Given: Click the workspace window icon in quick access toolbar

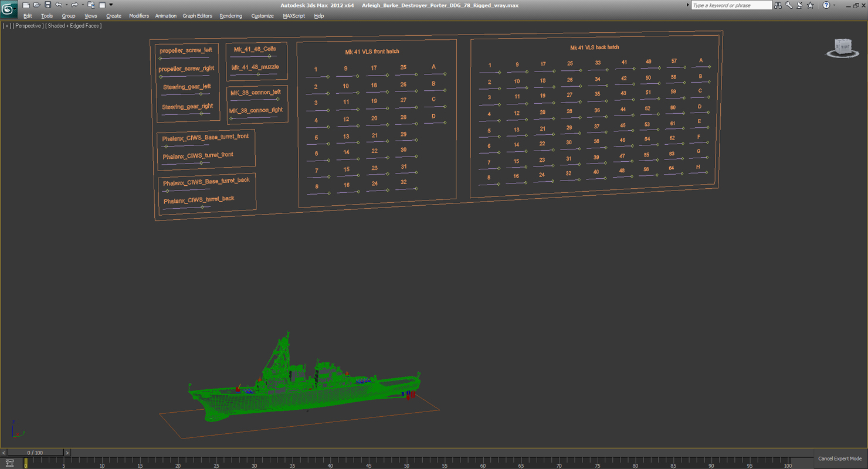Looking at the screenshot, I should (102, 5).
